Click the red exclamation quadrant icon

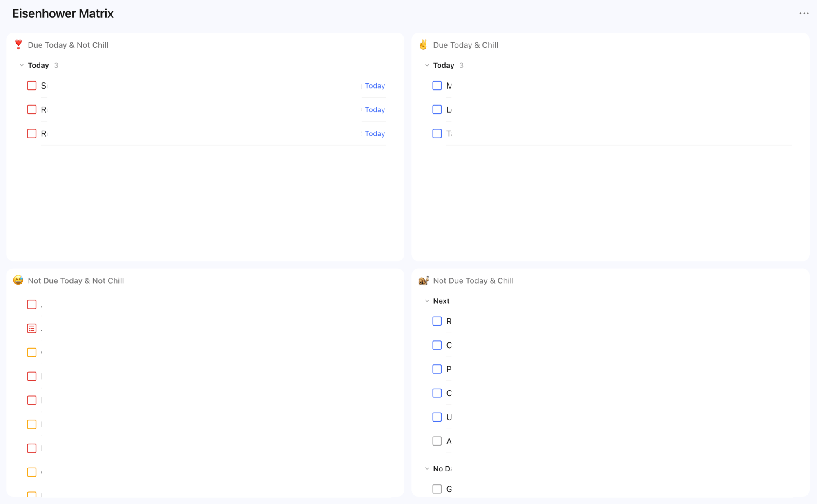(x=18, y=44)
